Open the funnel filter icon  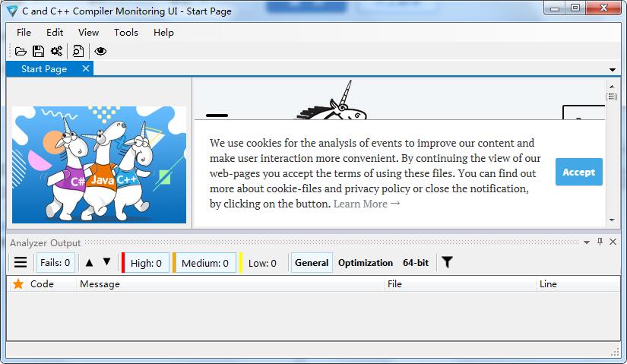click(447, 262)
